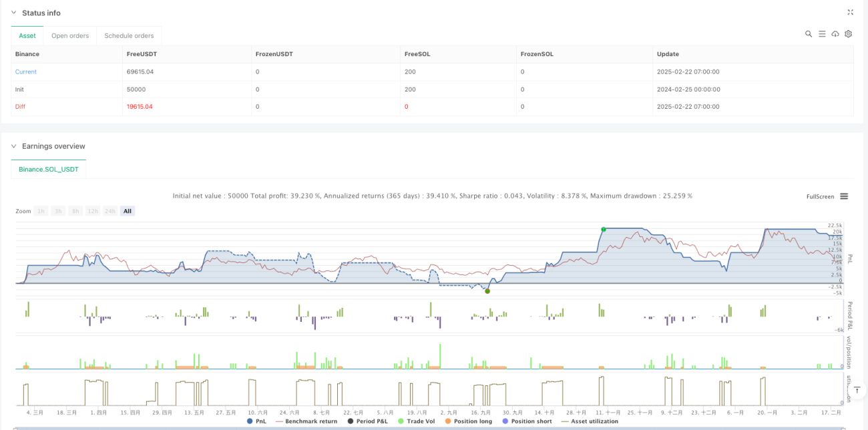Click the FullScreen chart button
The width and height of the screenshot is (868, 430).
820,196
